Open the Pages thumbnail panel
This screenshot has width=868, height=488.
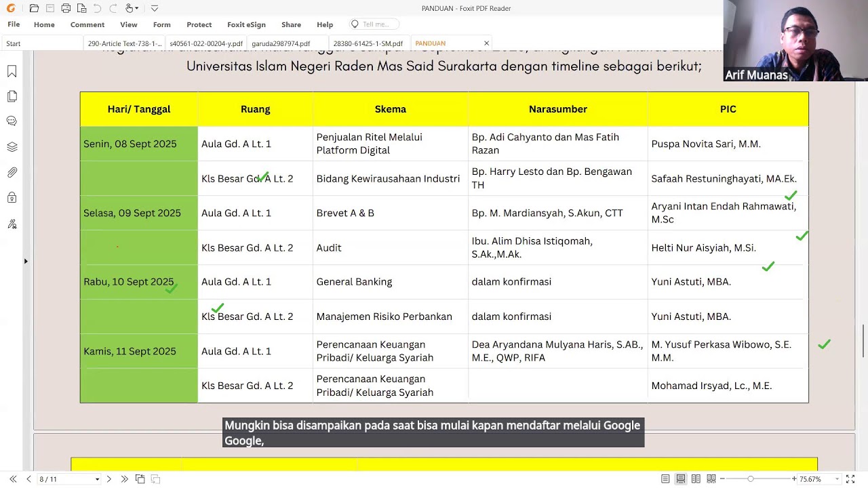[12, 96]
